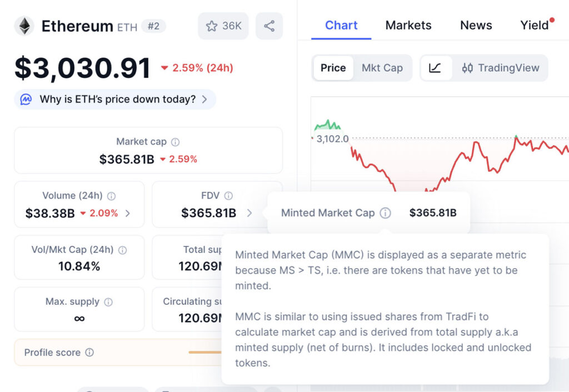
Task: Select the line chart mode
Action: point(435,68)
